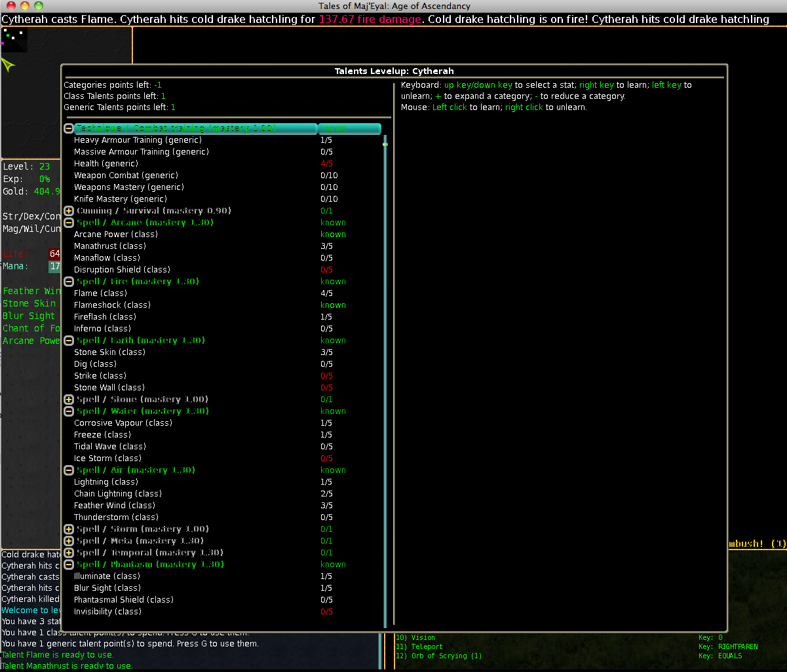Pick Knife Mastery (generic) talent
Image resolution: width=787 pixels, height=672 pixels.
(227, 199)
